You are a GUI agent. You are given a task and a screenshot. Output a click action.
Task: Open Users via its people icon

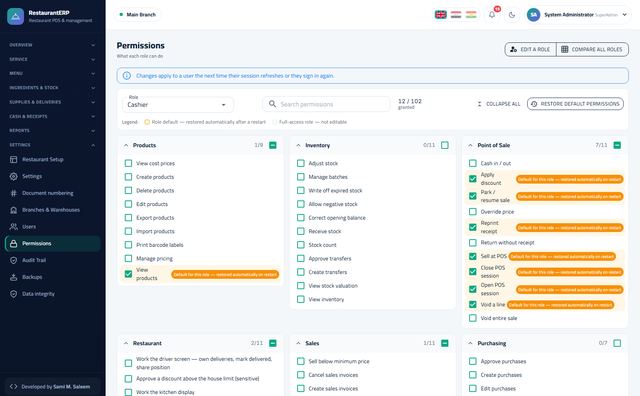pos(13,227)
